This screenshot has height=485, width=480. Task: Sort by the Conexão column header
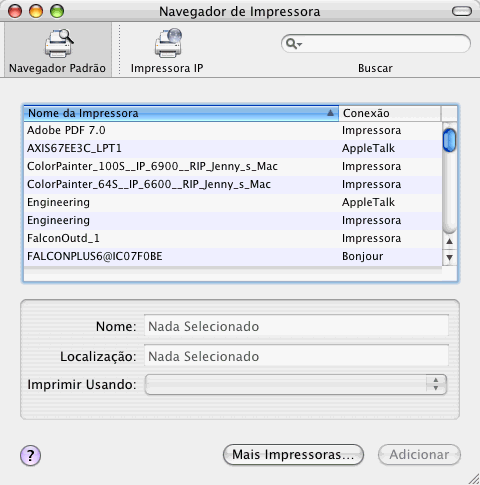click(389, 113)
